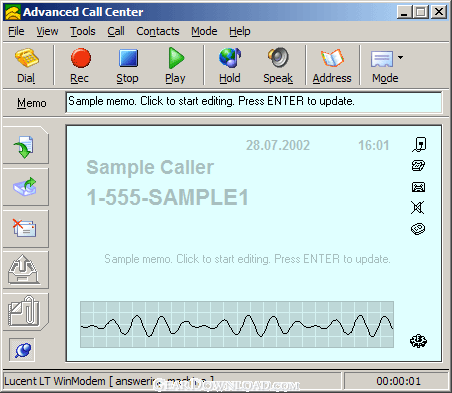Click into the Memo text field
452x393 pixels.
point(254,102)
